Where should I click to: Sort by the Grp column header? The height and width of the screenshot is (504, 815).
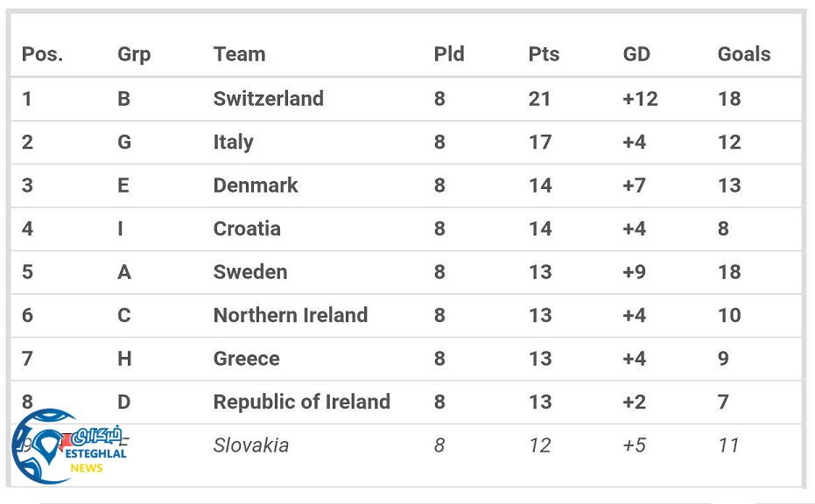point(134,54)
